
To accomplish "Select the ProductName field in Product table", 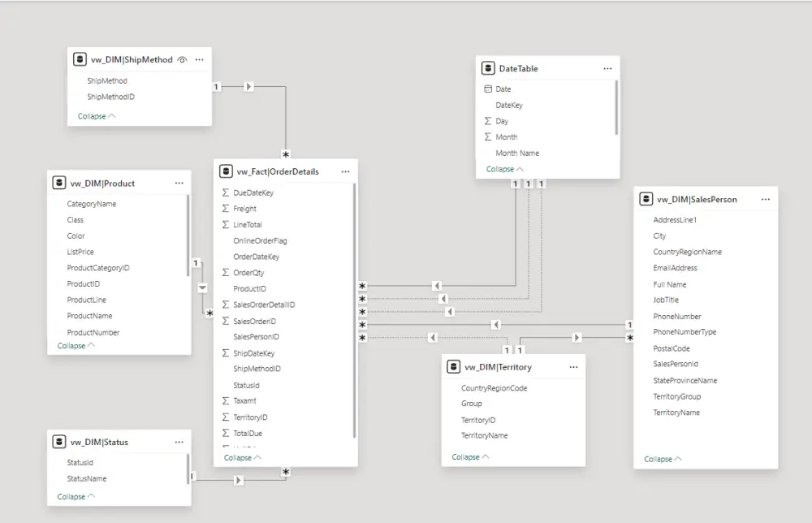I will [x=89, y=316].
